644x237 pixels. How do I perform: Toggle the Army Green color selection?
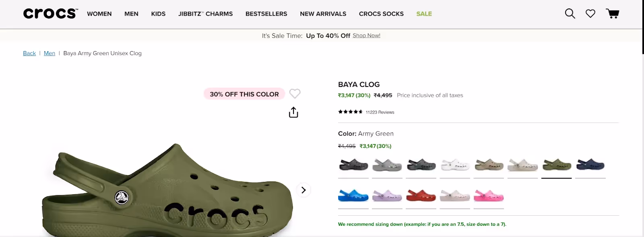(x=557, y=165)
